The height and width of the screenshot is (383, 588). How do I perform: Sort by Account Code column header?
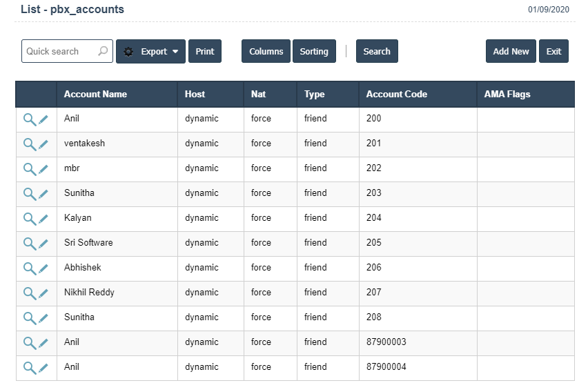[x=397, y=94]
